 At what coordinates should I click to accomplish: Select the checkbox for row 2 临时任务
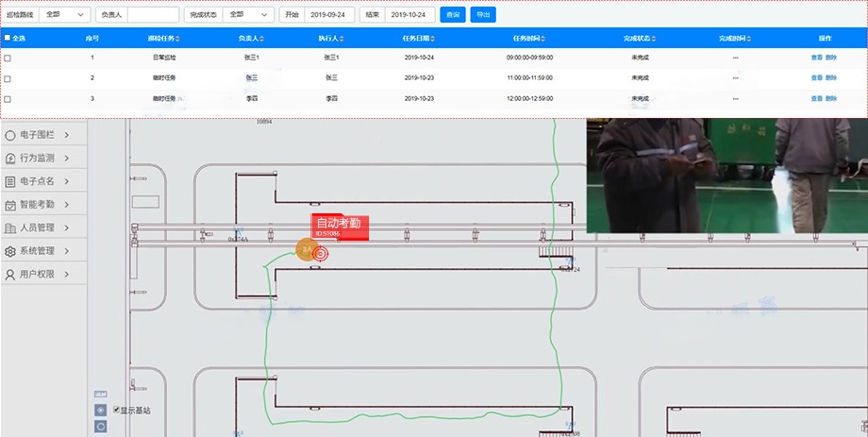pos(8,77)
